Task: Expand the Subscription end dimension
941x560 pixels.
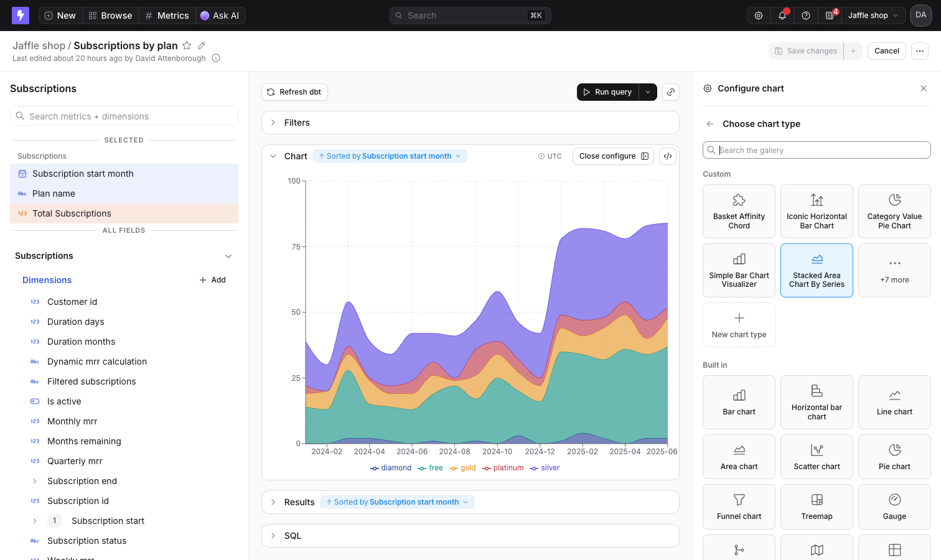Action: [35, 481]
